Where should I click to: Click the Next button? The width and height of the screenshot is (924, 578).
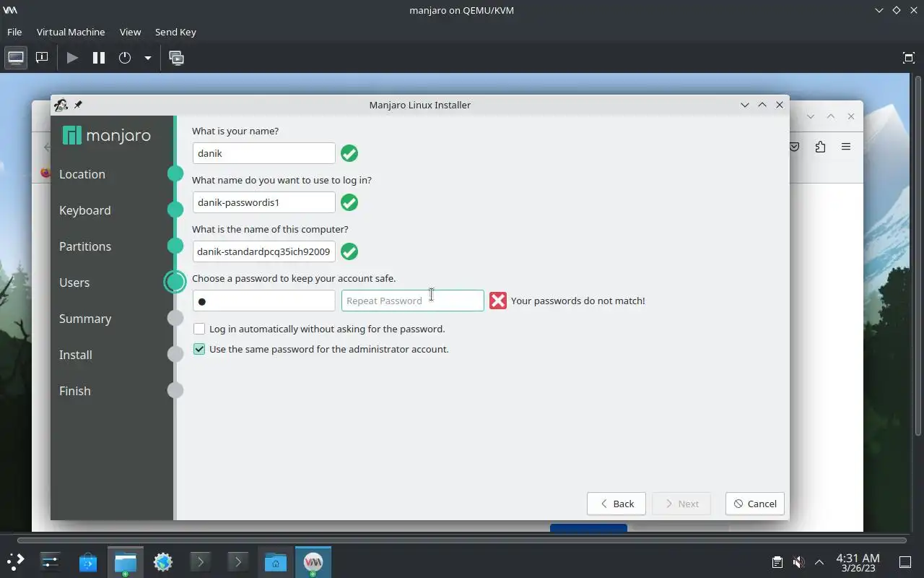(x=681, y=504)
